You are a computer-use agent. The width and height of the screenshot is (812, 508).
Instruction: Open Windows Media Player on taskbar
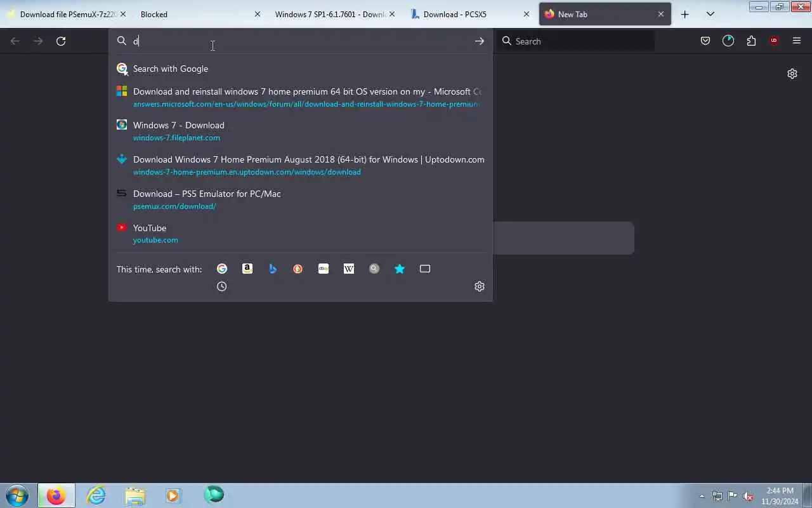point(173,495)
